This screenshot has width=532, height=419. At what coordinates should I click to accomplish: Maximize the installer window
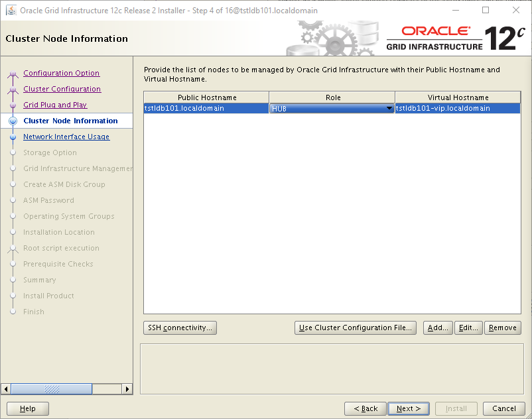pos(486,10)
